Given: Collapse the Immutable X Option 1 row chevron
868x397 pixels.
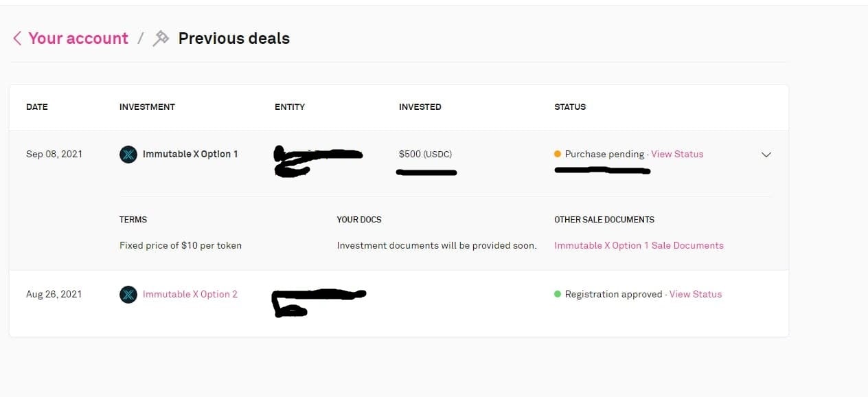Looking at the screenshot, I should point(766,155).
